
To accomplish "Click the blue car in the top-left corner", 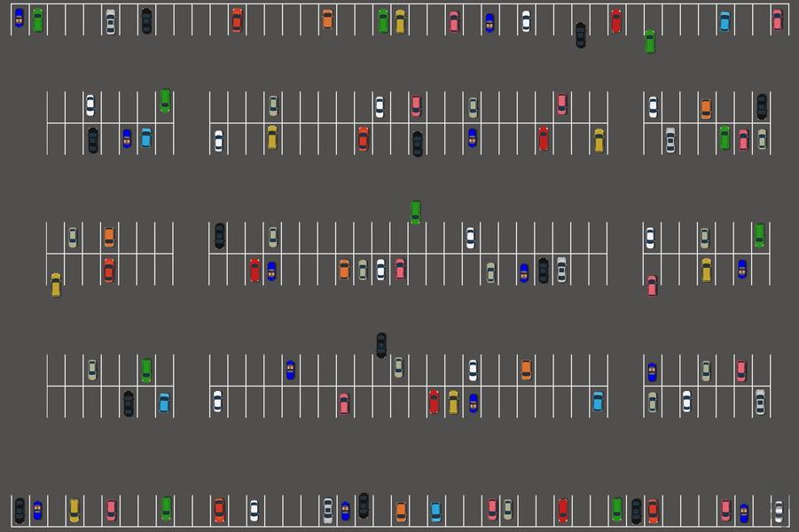I will (x=20, y=18).
